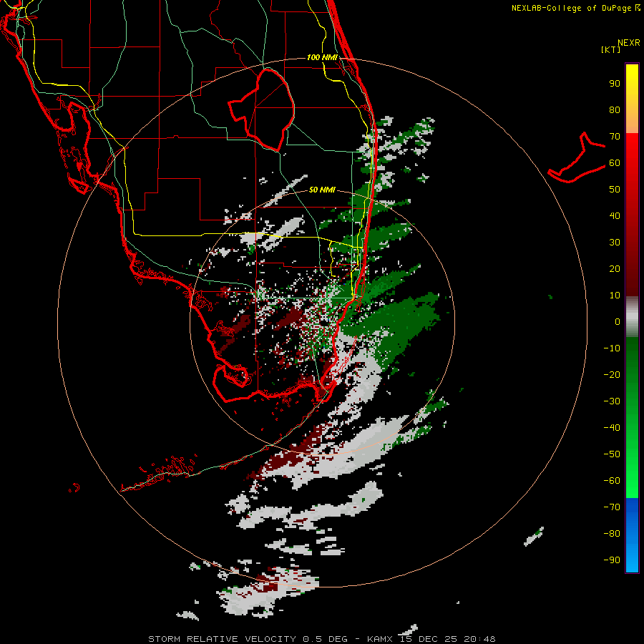This screenshot has width=644, height=644.
Task: Click the 0 value on velocity scale
Action: pyautogui.click(x=618, y=322)
